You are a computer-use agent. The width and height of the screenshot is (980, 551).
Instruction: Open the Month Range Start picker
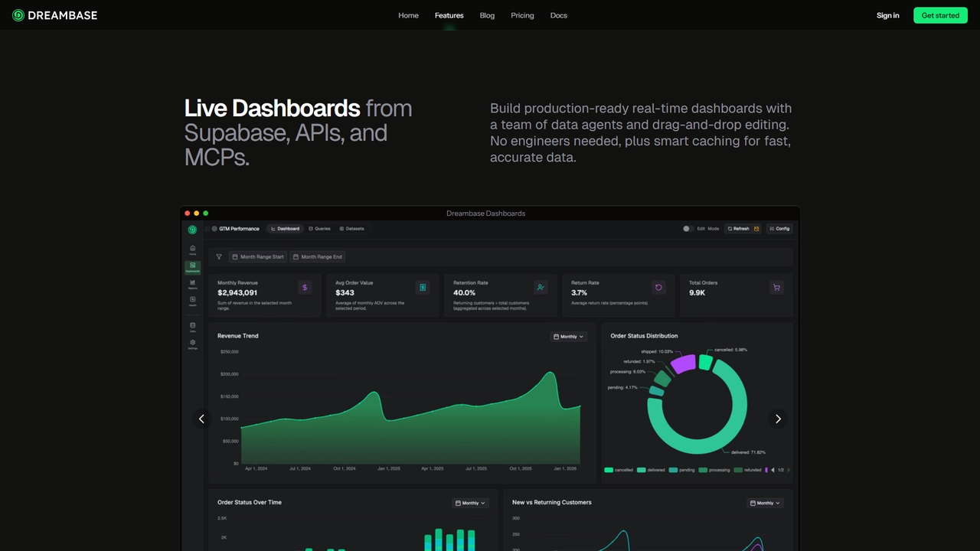coord(258,257)
